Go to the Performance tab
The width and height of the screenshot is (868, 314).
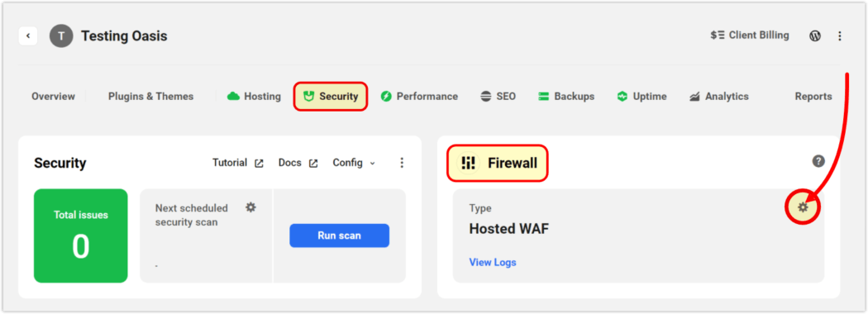coord(419,97)
